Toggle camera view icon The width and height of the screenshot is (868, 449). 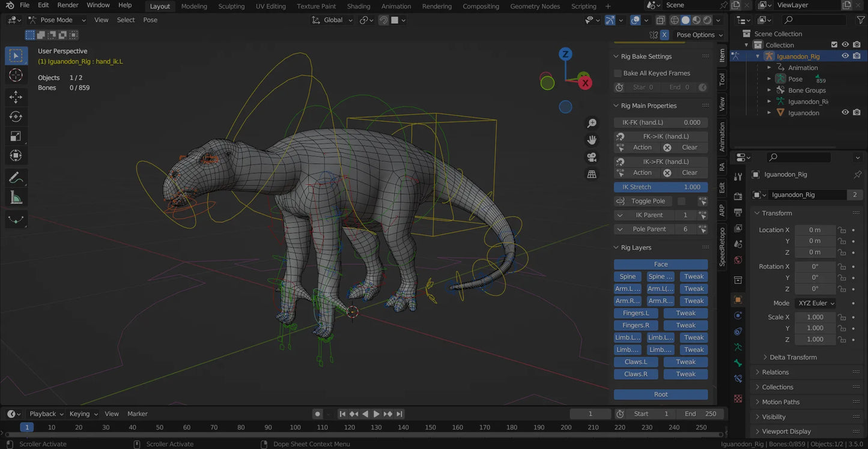pos(592,157)
